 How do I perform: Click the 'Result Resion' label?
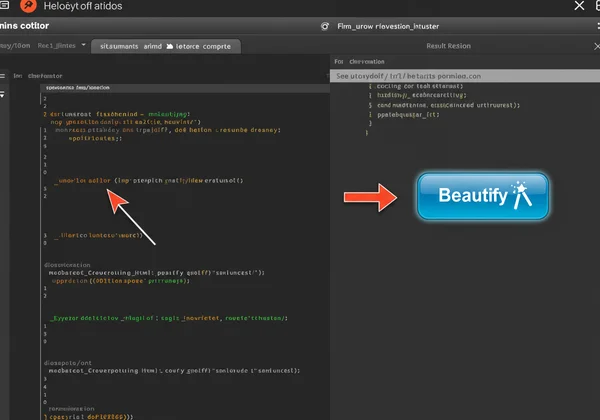[448, 46]
